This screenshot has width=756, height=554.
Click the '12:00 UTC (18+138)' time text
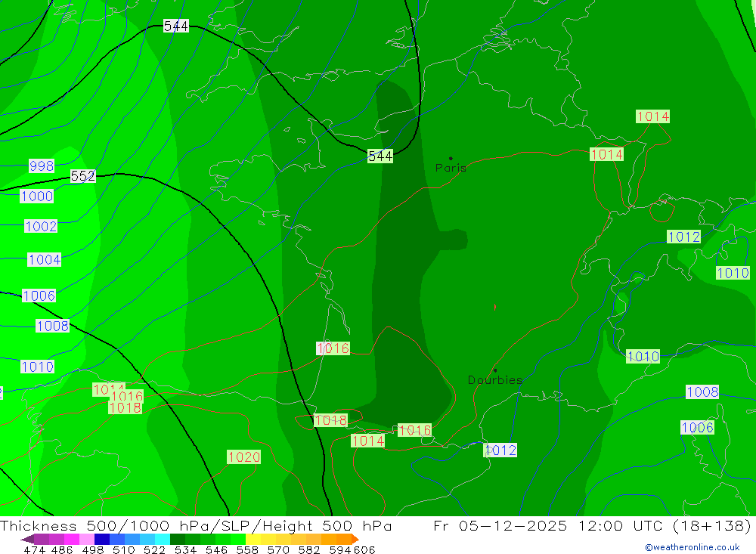(x=665, y=526)
